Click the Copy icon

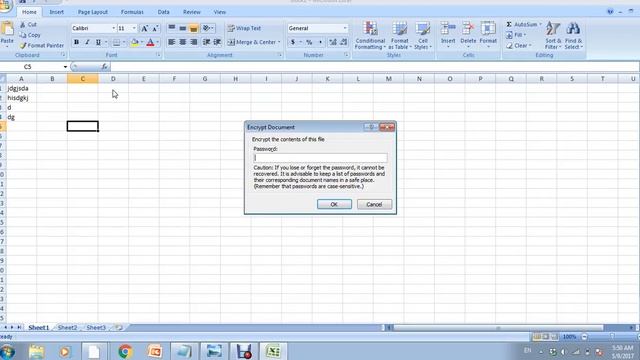tap(23, 36)
